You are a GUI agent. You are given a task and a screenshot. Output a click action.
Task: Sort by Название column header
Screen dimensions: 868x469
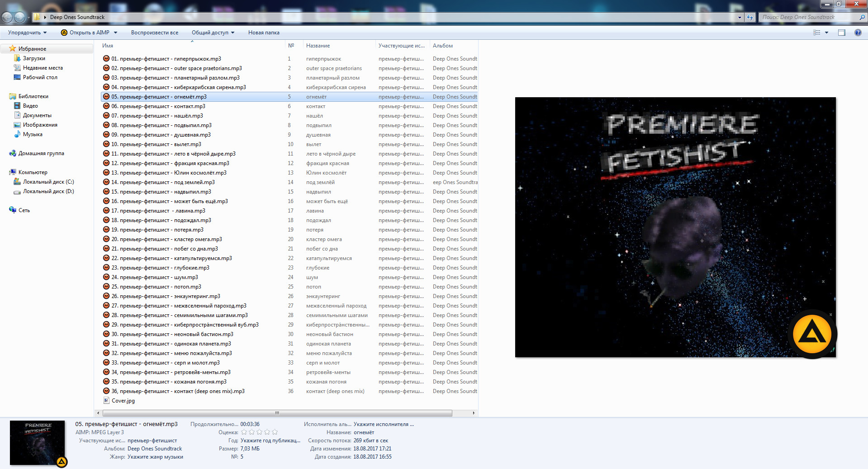318,46
